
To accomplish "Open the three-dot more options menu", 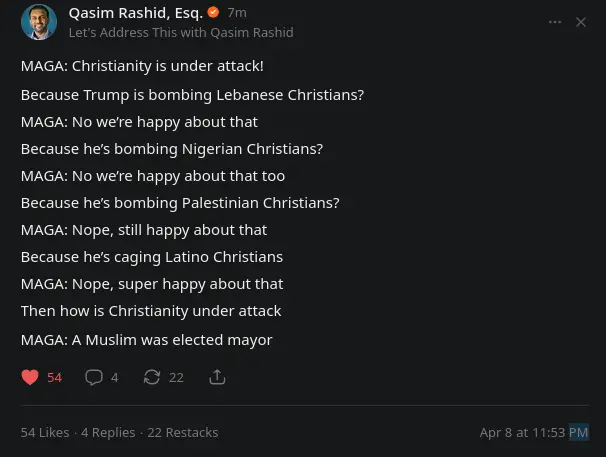I will pos(555,22).
